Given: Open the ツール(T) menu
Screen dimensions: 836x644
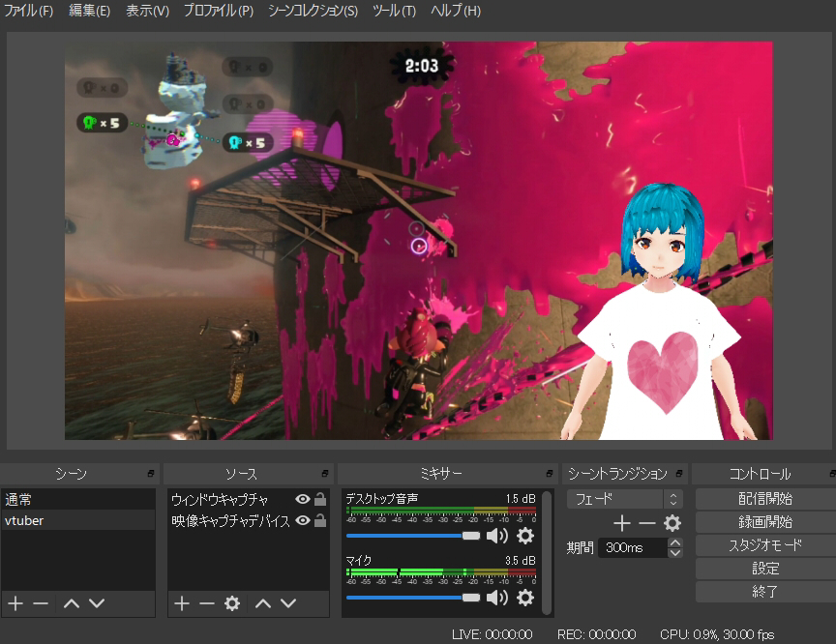Looking at the screenshot, I should tap(394, 11).
